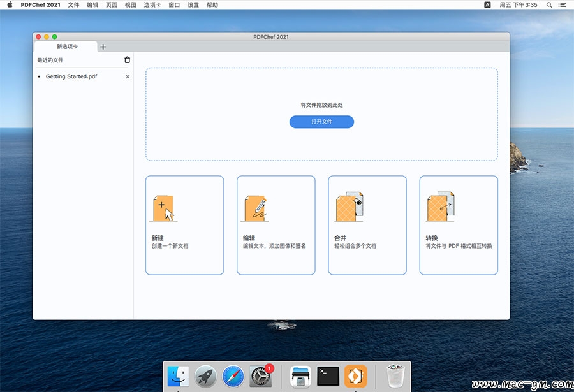This screenshot has height=392, width=574.
Task: Click the 合并 card title
Action: click(340, 238)
